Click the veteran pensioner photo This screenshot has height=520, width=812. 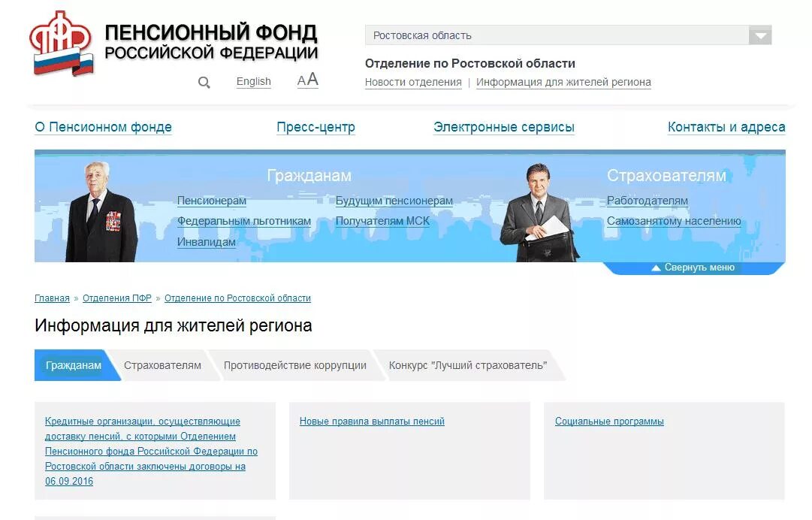click(101, 212)
